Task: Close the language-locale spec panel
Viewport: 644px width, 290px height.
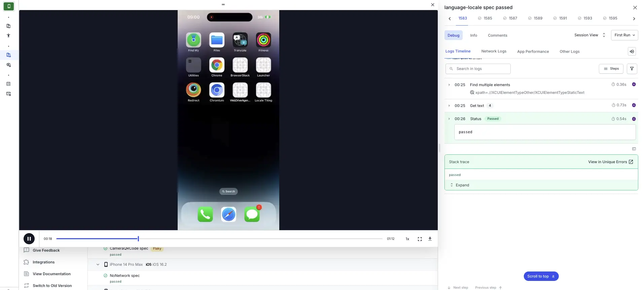Action: (x=635, y=8)
